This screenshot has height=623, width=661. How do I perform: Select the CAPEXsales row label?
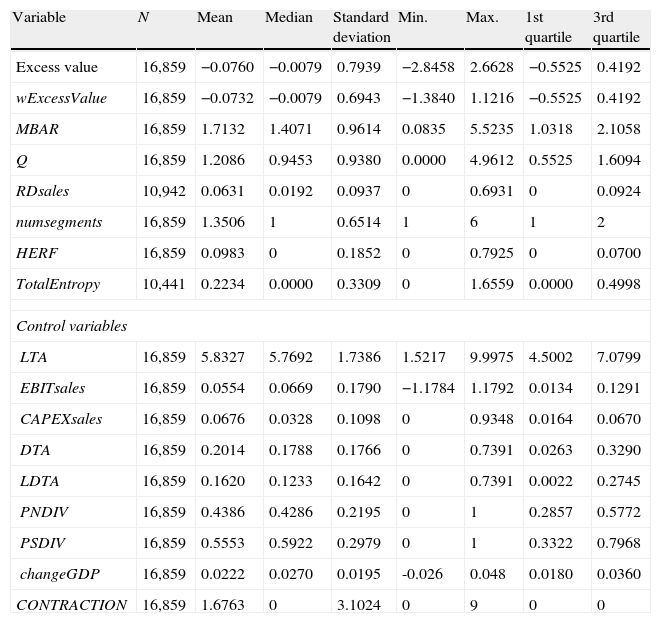[x=61, y=419]
